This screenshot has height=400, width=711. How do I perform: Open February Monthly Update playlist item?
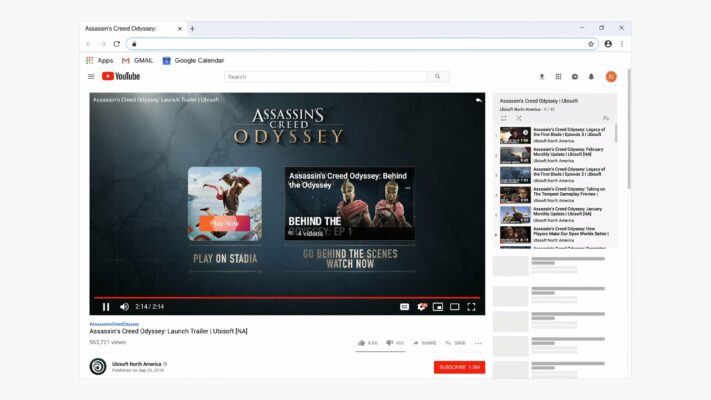click(554, 155)
